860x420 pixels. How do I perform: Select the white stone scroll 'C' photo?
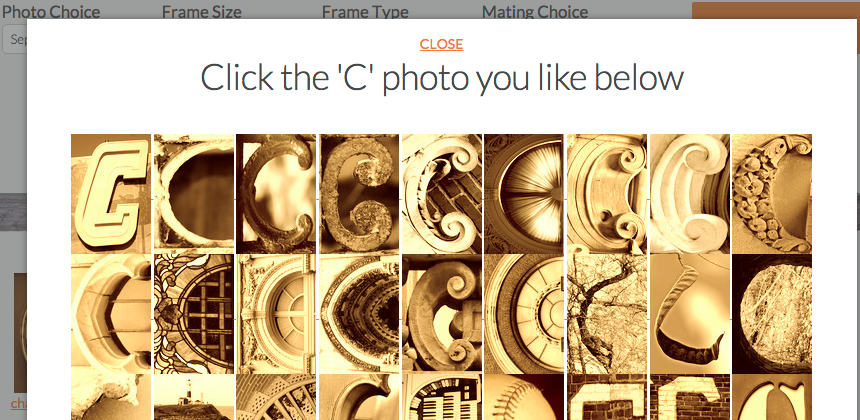(690, 194)
